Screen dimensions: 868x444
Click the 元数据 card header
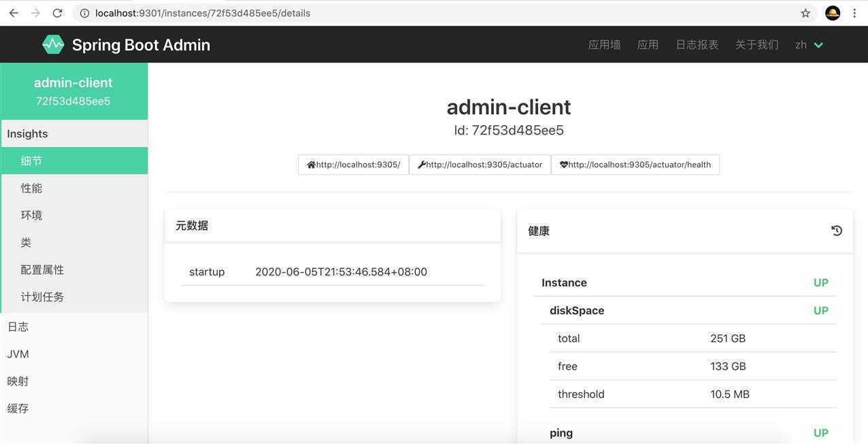(333, 226)
